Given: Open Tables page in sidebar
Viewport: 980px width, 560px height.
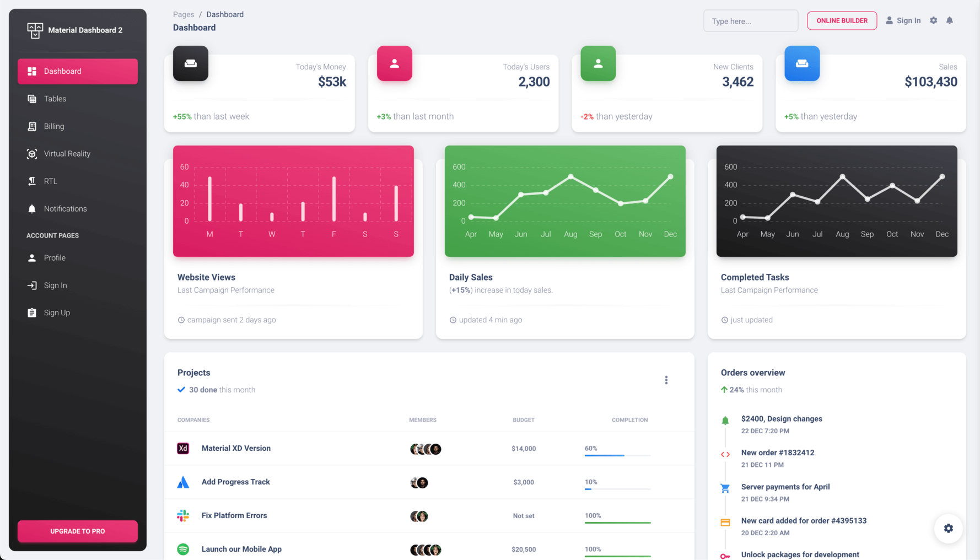Looking at the screenshot, I should pos(78,99).
